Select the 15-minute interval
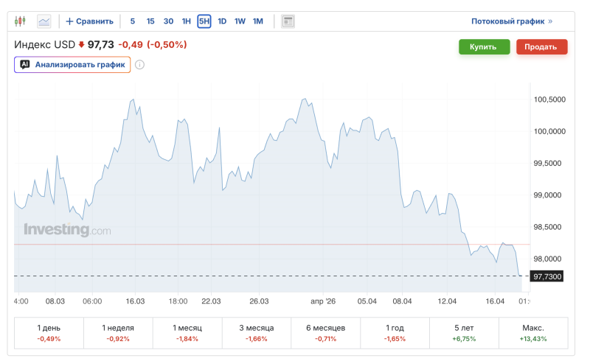590x364 pixels. (150, 21)
